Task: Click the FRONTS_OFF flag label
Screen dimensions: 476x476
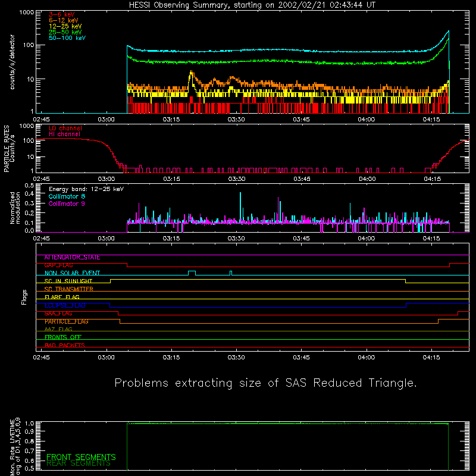Action: pos(63,337)
